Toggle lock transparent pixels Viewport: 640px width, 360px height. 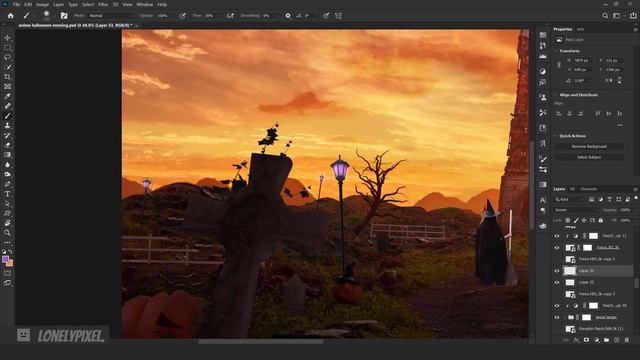[x=568, y=220]
